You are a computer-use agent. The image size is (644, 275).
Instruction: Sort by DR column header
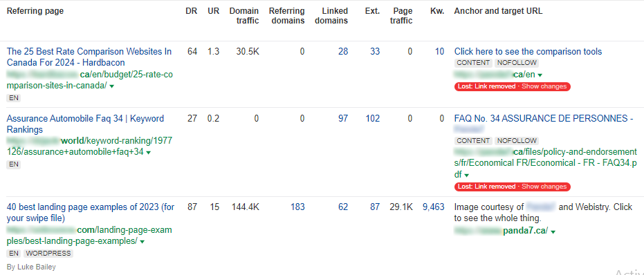[192, 11]
